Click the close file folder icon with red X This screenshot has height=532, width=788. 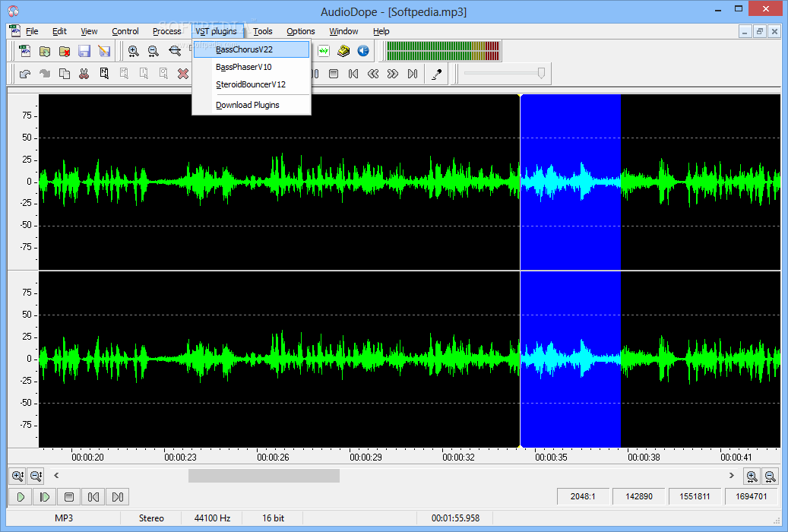pos(65,51)
